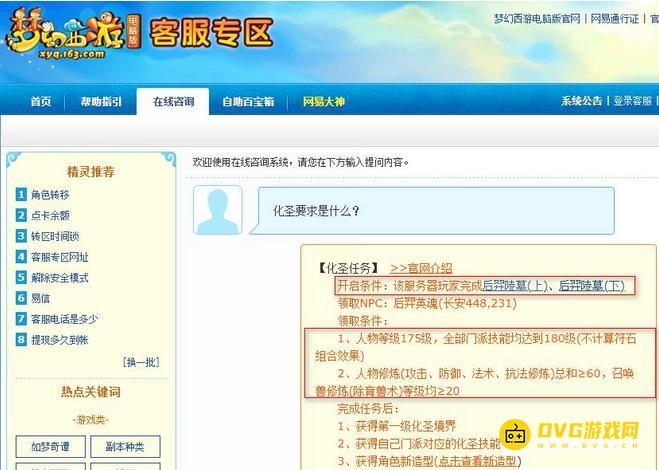The height and width of the screenshot is (470, 659).
Task: Select 提现多久到帐 recommendation item
Action: pos(60,340)
